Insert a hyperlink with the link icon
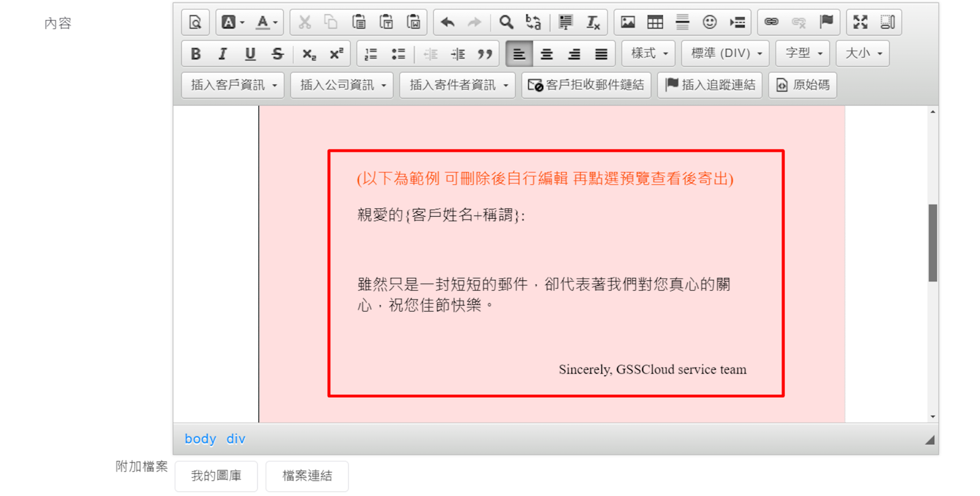Viewport: 980px width, 496px height. 771,23
